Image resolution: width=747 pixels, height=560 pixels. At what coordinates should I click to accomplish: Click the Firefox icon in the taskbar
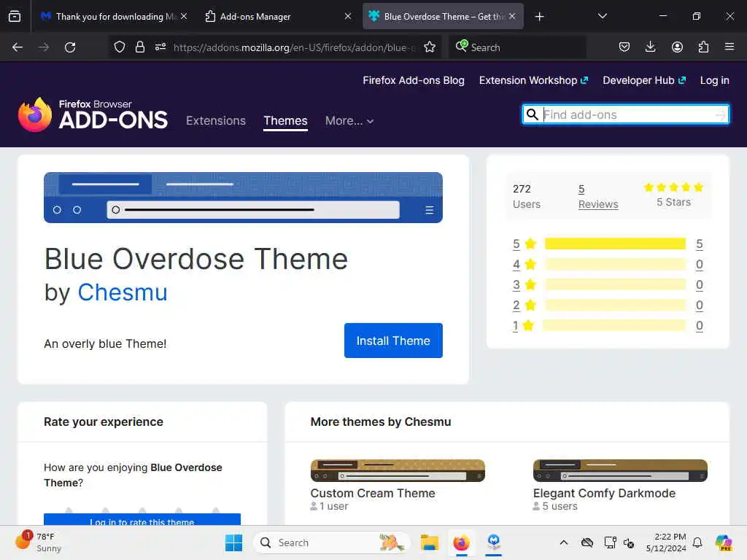tap(461, 542)
